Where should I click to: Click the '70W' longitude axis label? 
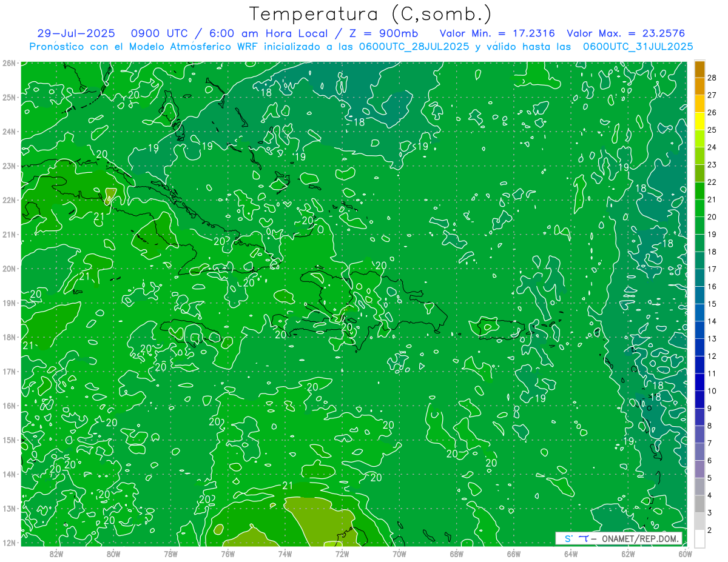pyautogui.click(x=399, y=553)
